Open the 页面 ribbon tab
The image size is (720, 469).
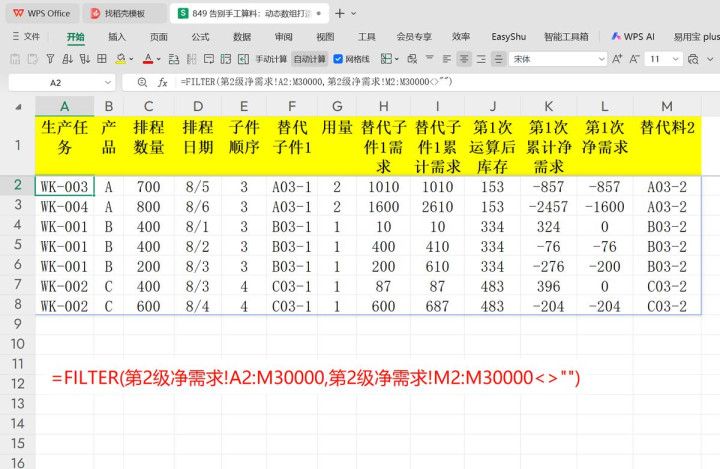[x=158, y=37]
